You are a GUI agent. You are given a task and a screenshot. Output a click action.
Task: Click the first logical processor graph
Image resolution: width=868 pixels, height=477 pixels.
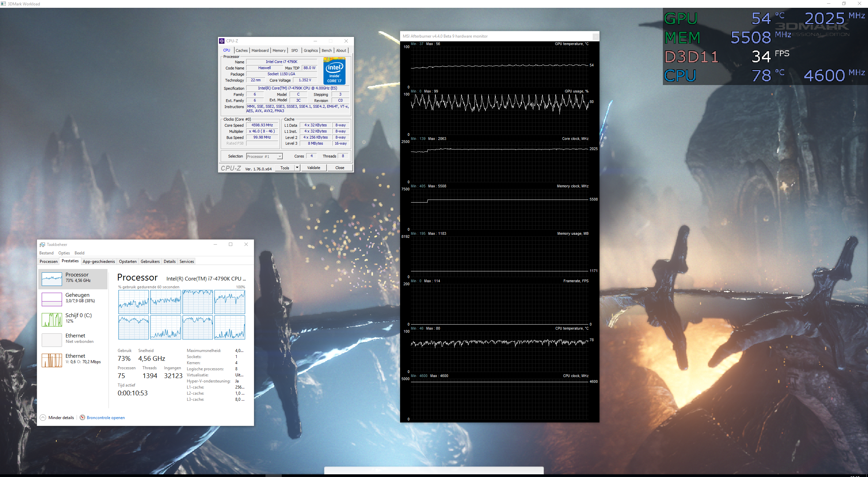pos(134,302)
